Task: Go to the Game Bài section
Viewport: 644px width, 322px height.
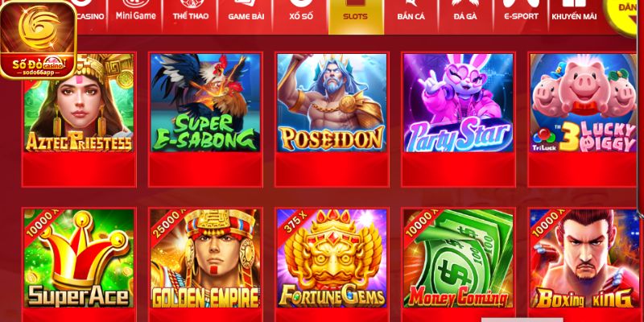Action: tap(246, 15)
